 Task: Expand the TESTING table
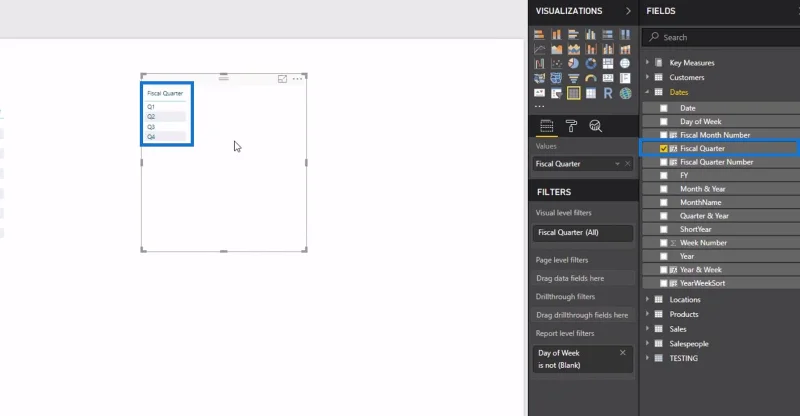click(x=647, y=358)
